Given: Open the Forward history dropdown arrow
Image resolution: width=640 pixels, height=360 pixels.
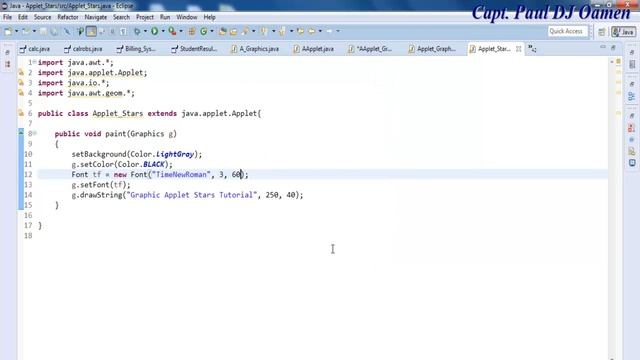Looking at the screenshot, I should 338,31.
